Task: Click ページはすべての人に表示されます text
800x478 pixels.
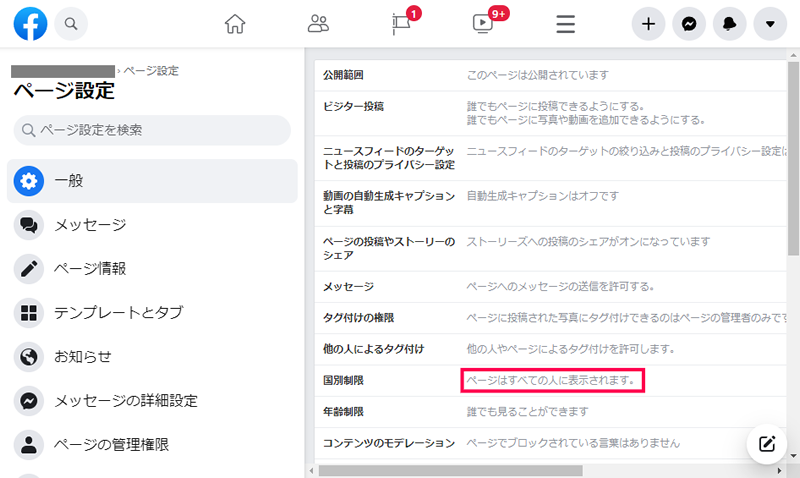Action: pos(551,381)
